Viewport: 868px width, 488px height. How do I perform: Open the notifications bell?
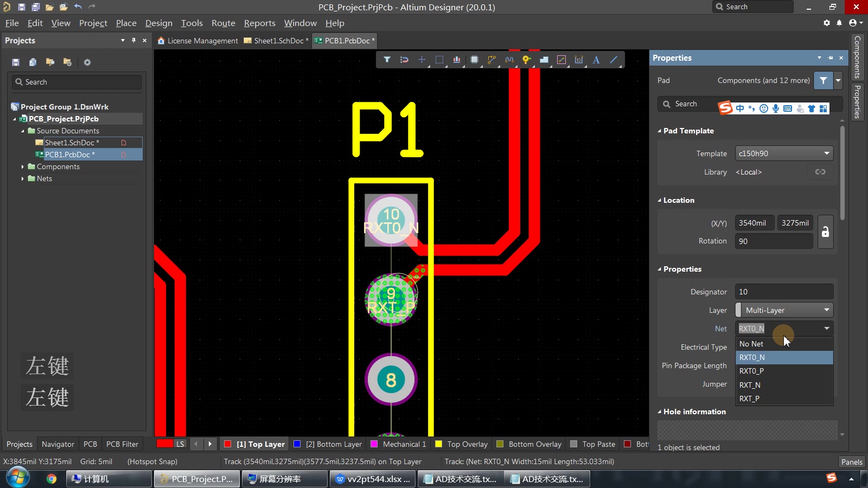pos(839,23)
